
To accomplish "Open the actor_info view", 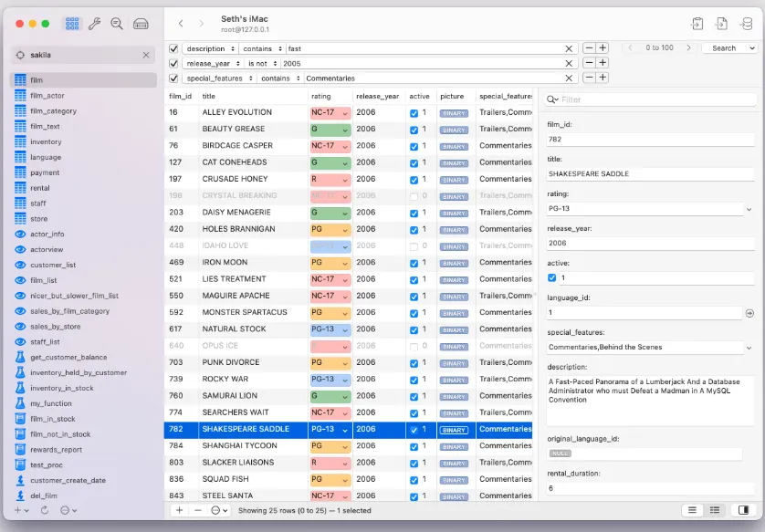I will (47, 234).
